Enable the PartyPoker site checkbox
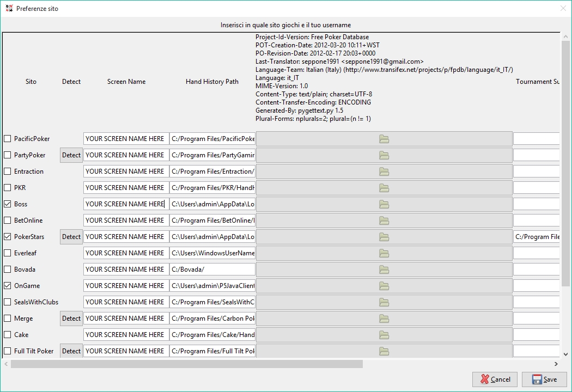Viewport: 572px width, 392px height. (7, 155)
